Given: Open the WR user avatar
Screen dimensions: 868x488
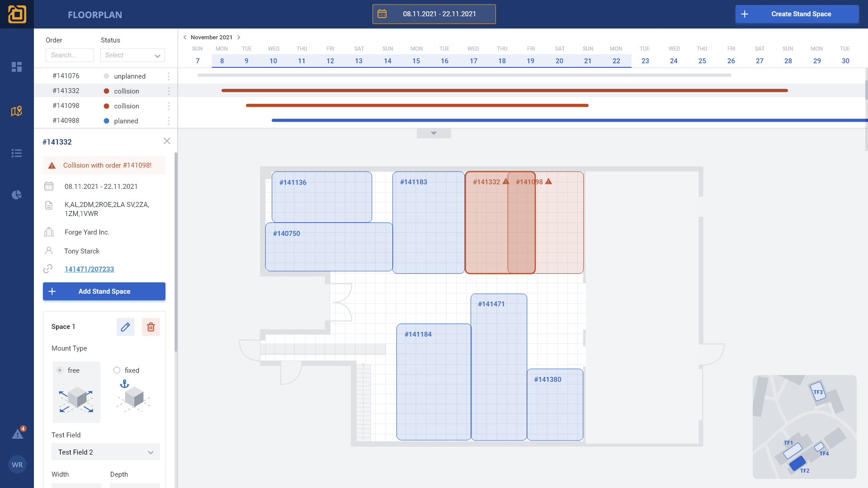Looking at the screenshot, I should point(17,465).
